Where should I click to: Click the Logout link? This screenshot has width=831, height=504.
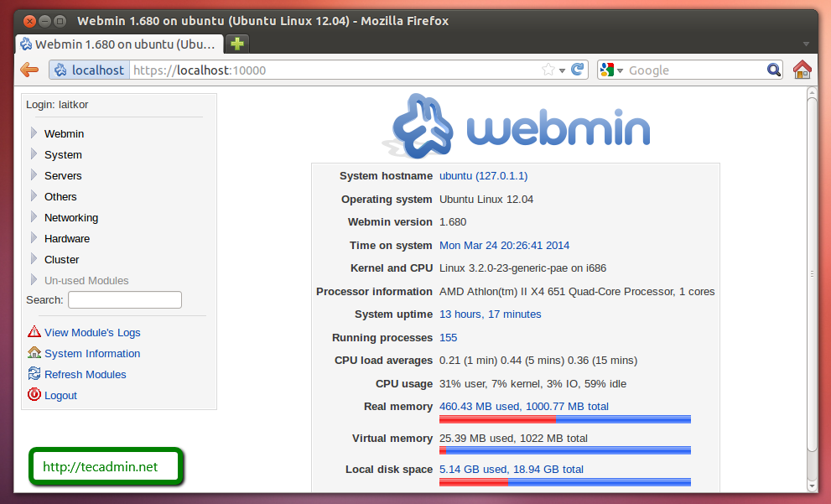tap(60, 395)
